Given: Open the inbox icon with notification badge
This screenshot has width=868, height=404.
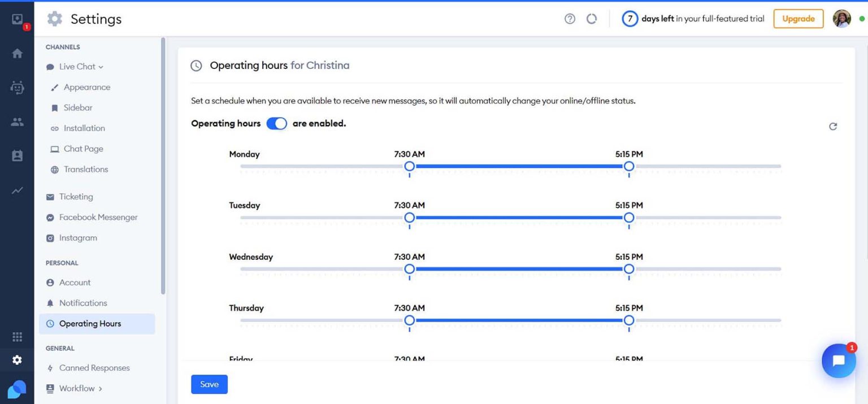Looking at the screenshot, I should [17, 19].
